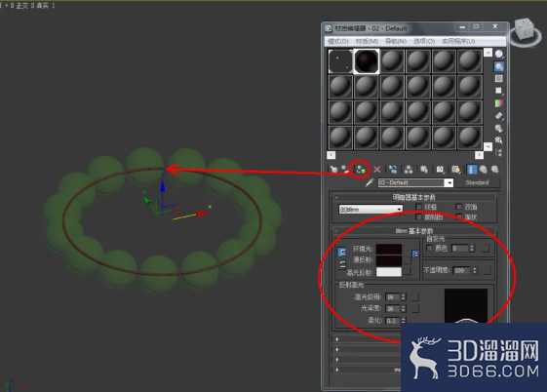
Task: Toggle the ambient-diffuse color lock button
Action: (x=342, y=252)
